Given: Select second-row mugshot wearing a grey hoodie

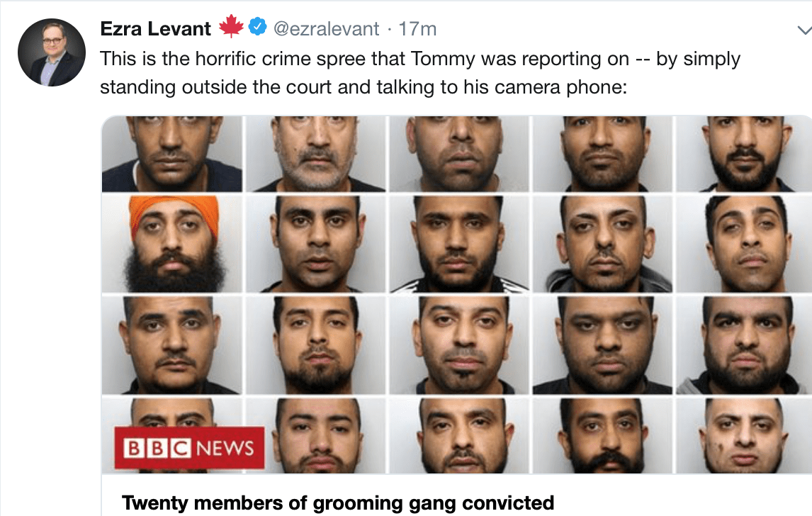Looking at the screenshot, I should [x=603, y=244].
